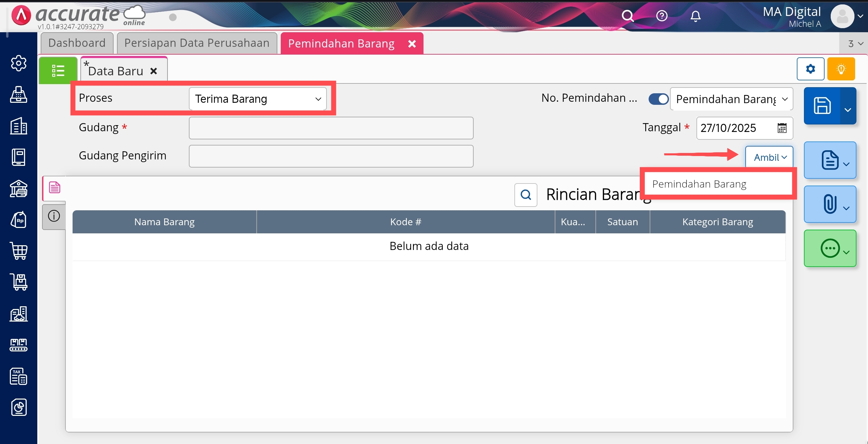Click the Gudang input field
Screen dimensions: 868x444
331,128
